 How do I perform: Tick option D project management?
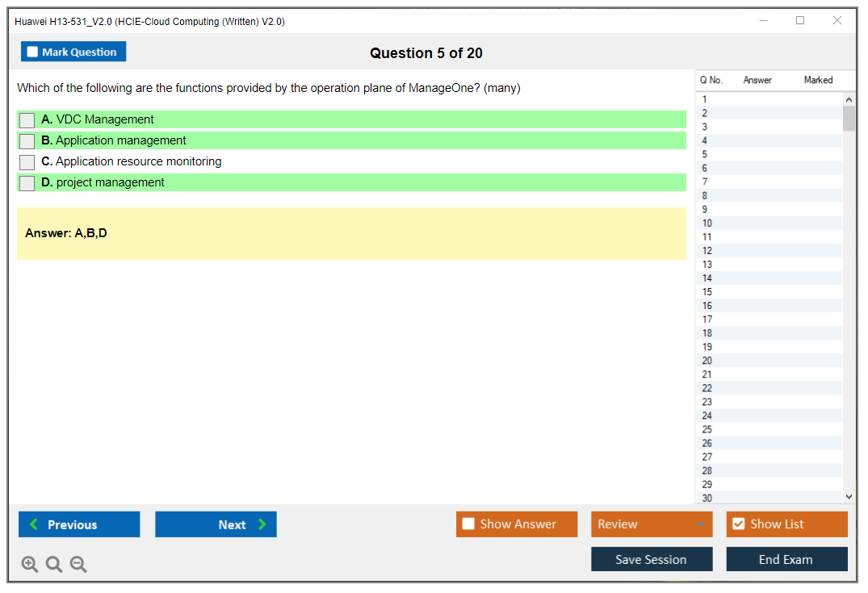point(27,183)
